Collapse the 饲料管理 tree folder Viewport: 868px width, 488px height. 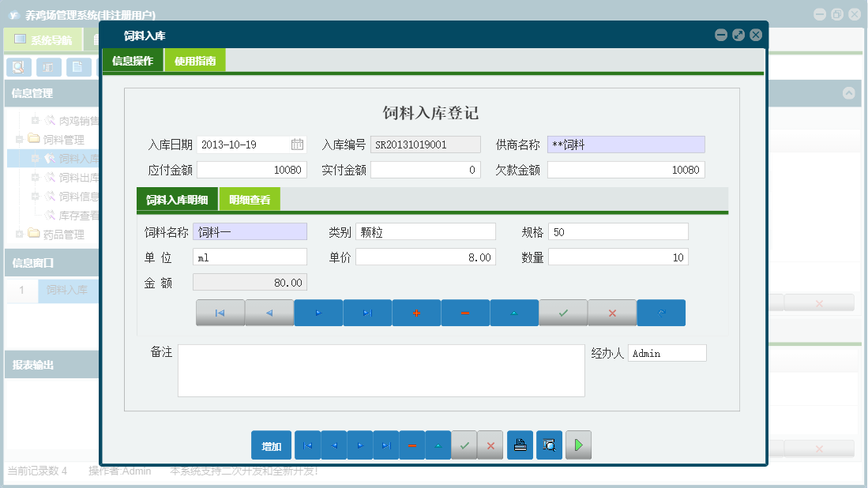pos(20,140)
